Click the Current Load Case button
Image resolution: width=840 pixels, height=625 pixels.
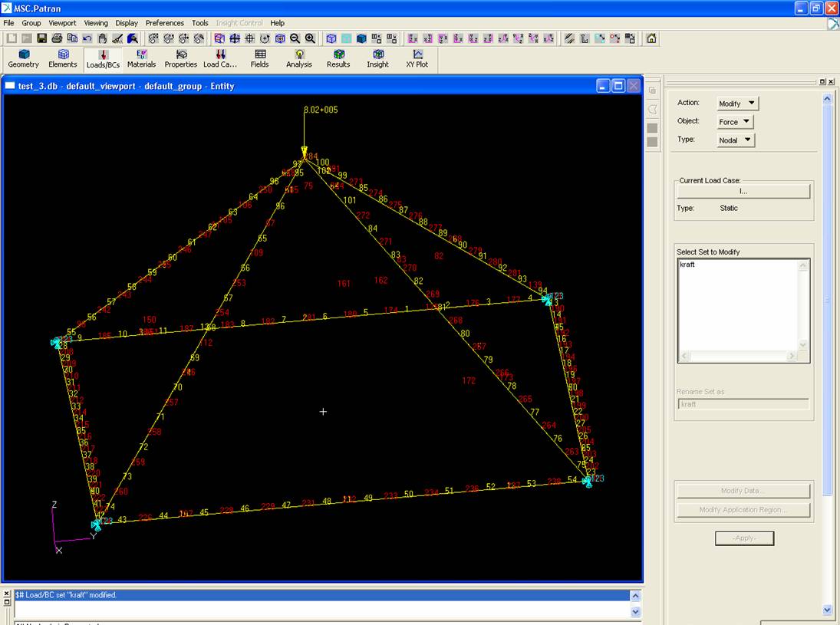click(743, 191)
